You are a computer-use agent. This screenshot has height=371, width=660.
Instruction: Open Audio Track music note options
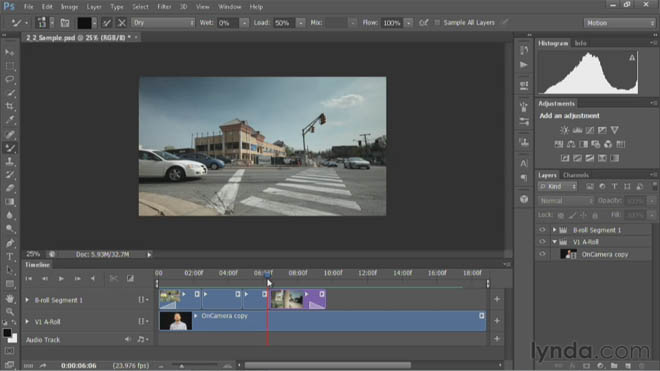(x=142, y=339)
